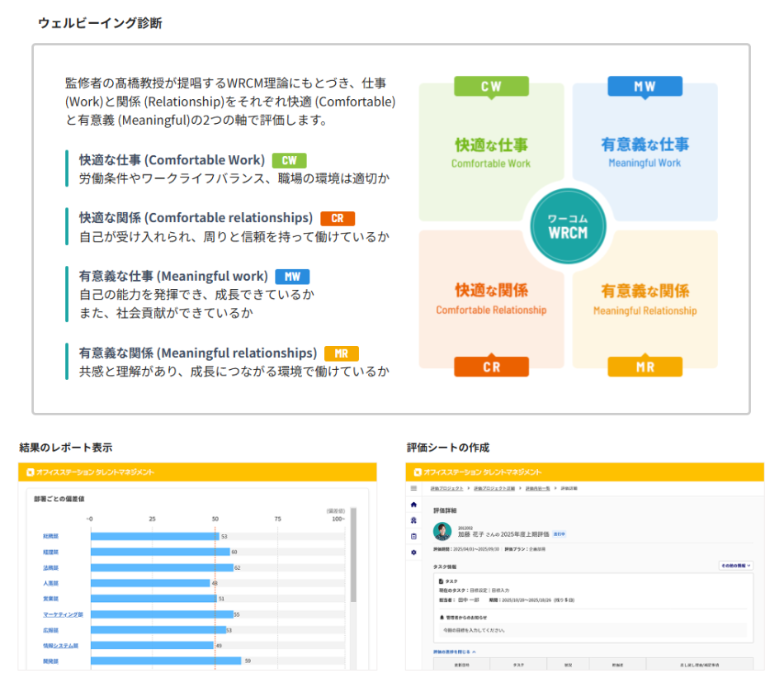Click the clipboard icon in the sidebar
The image size is (784, 692).
point(413,535)
